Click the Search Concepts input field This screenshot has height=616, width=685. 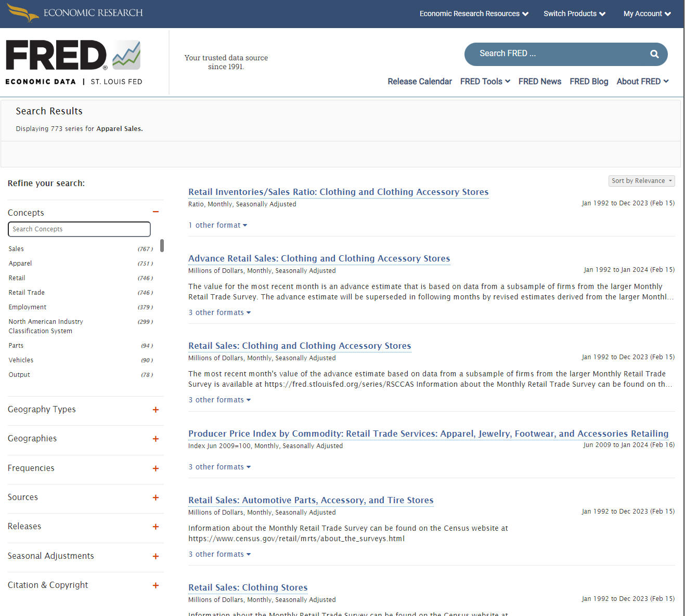pyautogui.click(x=79, y=229)
